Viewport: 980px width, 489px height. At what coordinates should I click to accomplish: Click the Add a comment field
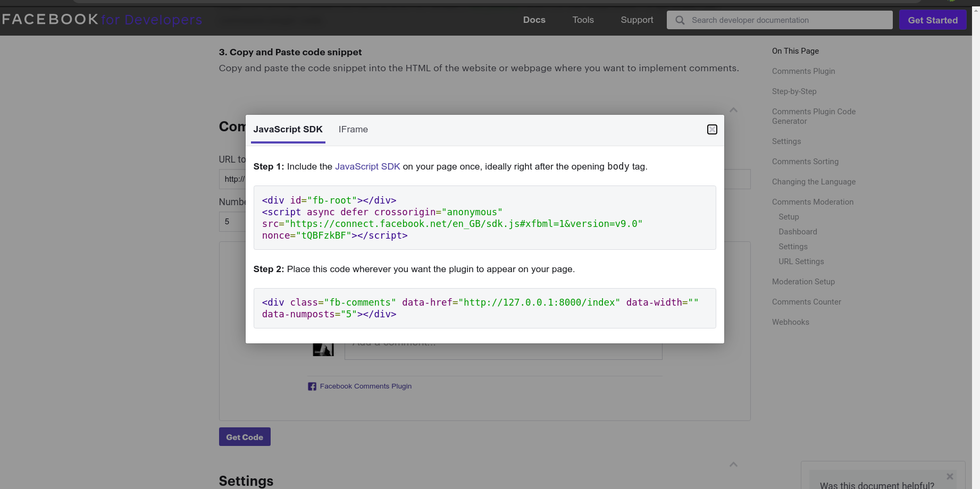click(503, 351)
